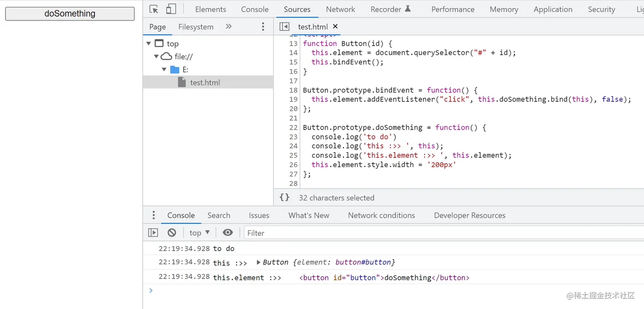Select test.html in the file tree

pyautogui.click(x=208, y=82)
